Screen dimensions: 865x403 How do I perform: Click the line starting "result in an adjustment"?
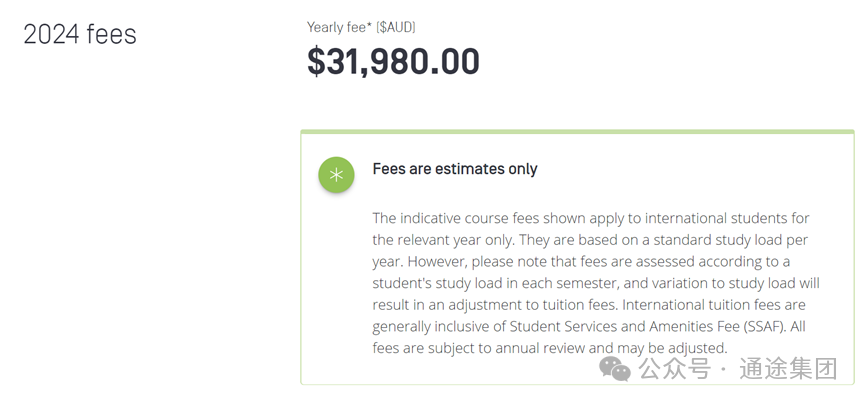589,305
